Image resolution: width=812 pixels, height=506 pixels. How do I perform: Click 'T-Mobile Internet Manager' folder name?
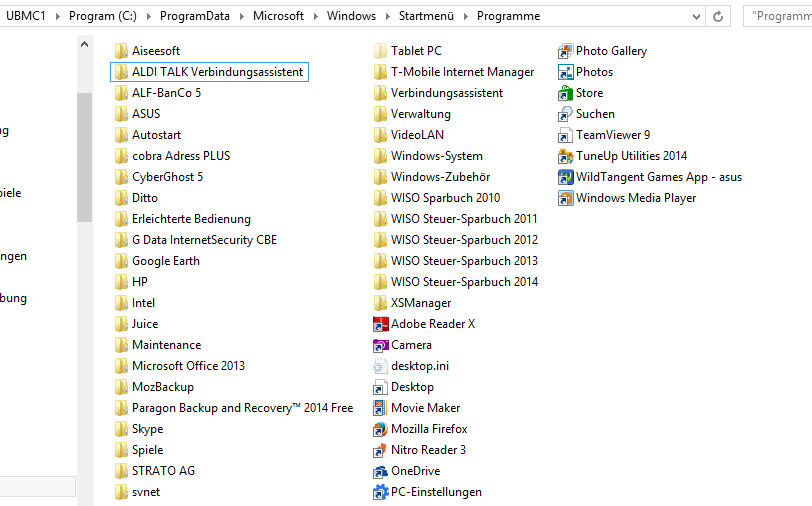462,72
